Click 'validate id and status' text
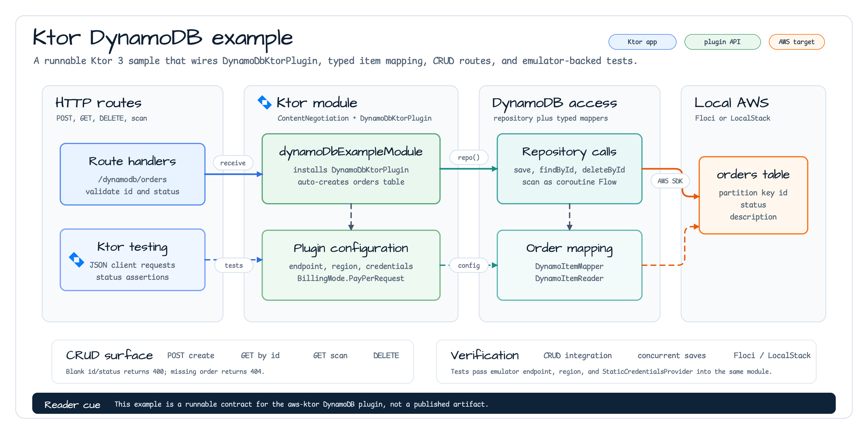The width and height of the screenshot is (868, 434). 132,192
